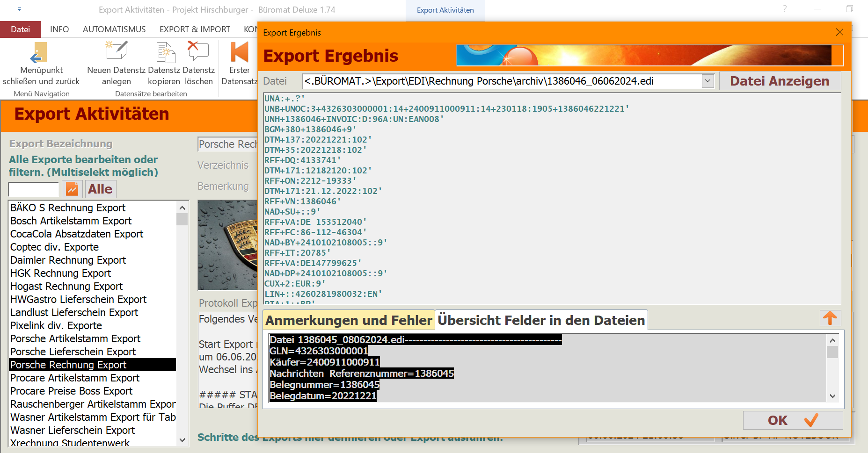Expand the Datei path dropdown

[708, 81]
